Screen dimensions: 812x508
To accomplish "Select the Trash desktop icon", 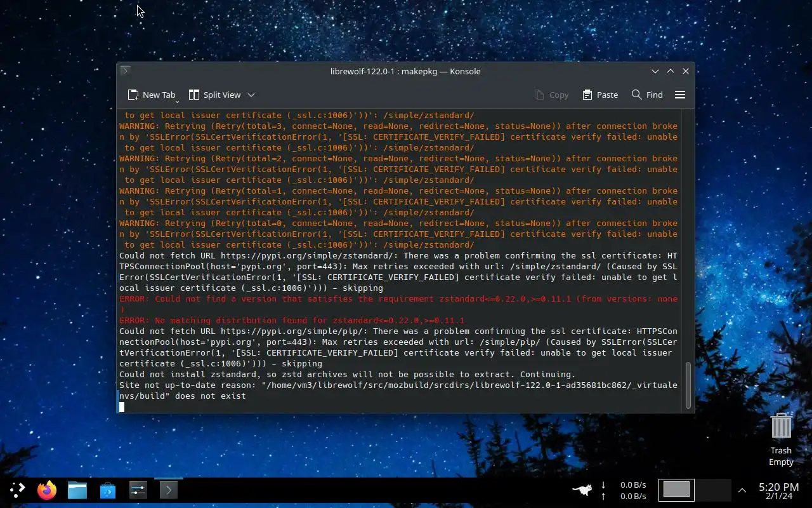I will (781, 439).
